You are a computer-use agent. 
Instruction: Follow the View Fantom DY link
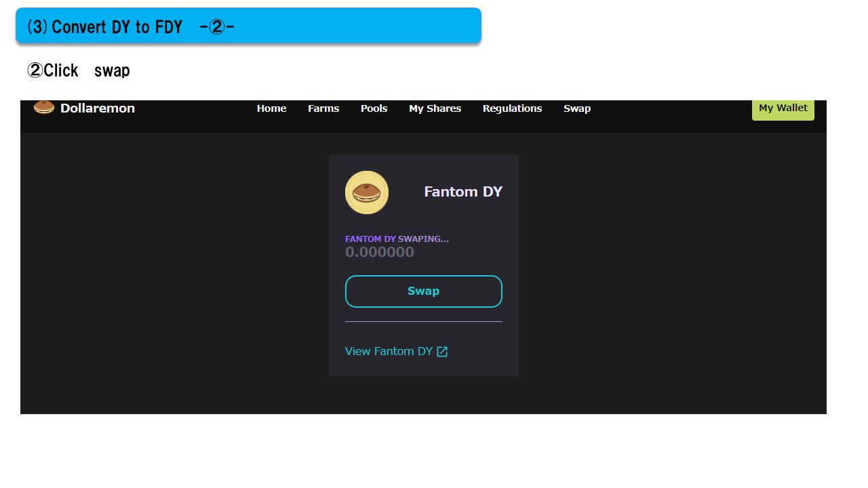click(397, 351)
